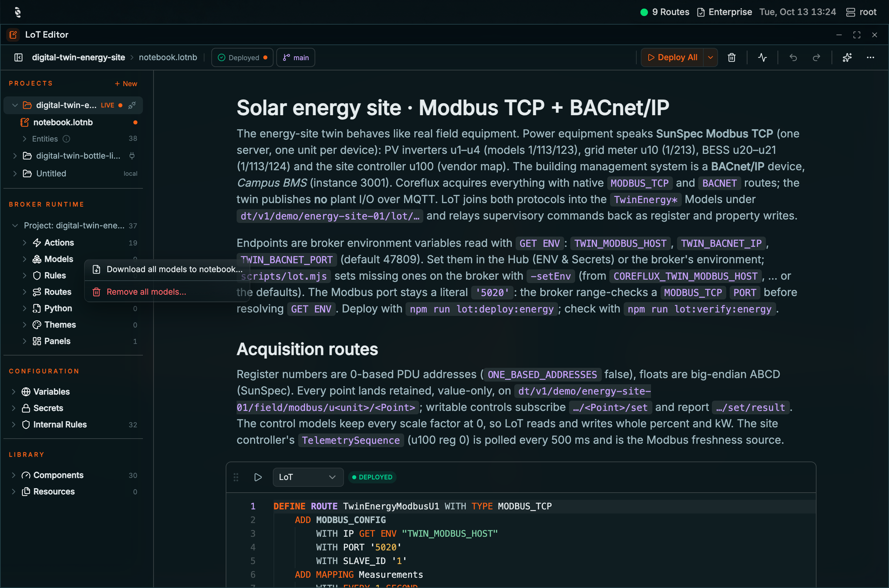Open Deploy All dropdown arrow
This screenshot has height=588, width=889.
point(711,57)
